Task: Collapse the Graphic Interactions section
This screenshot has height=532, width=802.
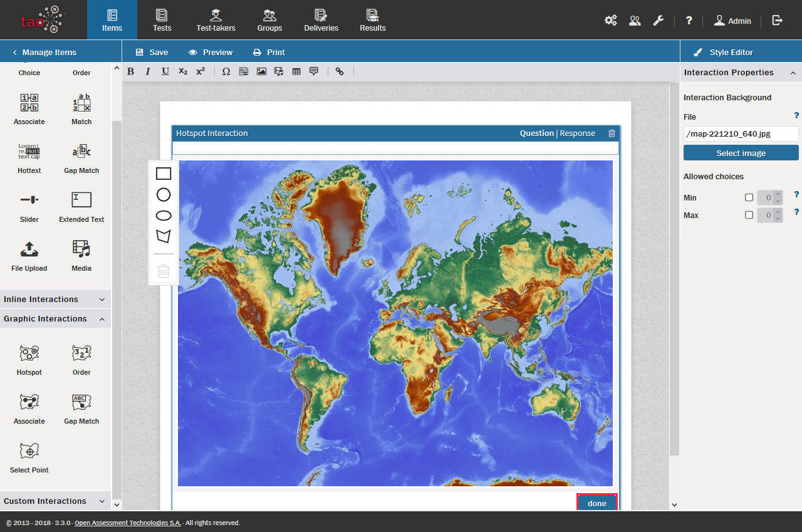Action: [x=55, y=319]
